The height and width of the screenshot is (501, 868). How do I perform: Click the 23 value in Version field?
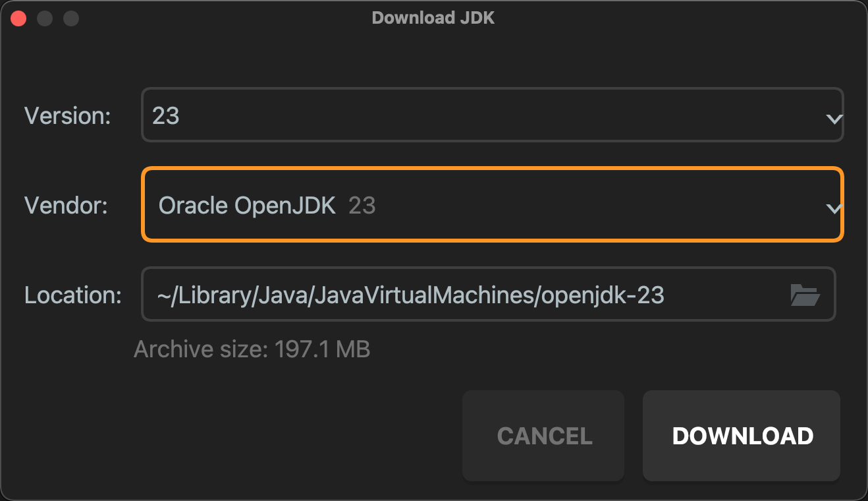click(x=166, y=116)
